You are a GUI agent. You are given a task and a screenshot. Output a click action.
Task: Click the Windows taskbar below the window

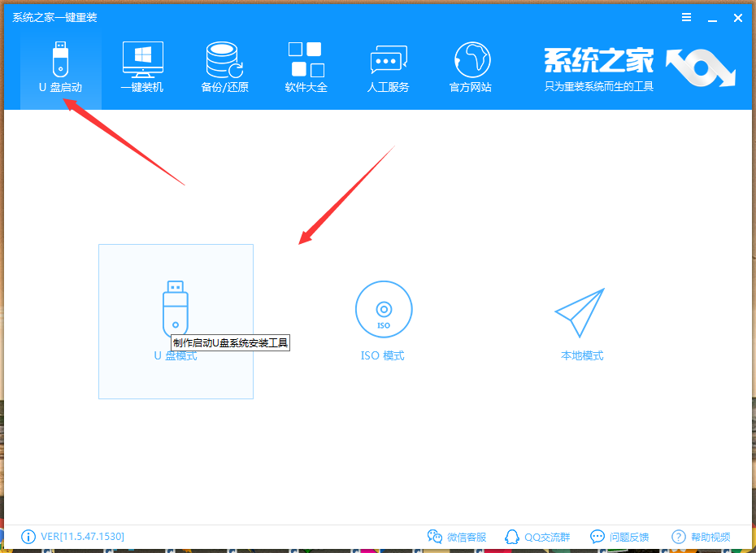coord(378,550)
